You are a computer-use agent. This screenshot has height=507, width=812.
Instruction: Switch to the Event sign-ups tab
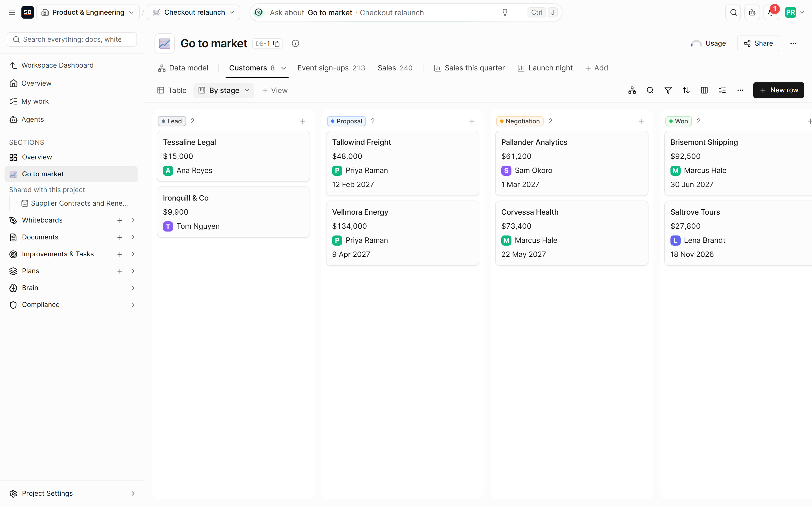coord(331,68)
